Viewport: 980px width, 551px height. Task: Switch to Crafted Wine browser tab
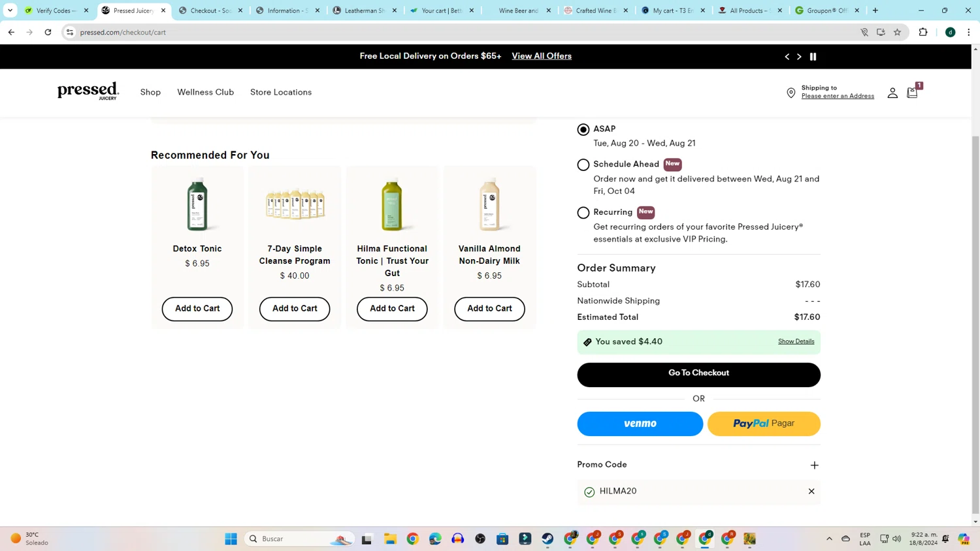click(596, 10)
